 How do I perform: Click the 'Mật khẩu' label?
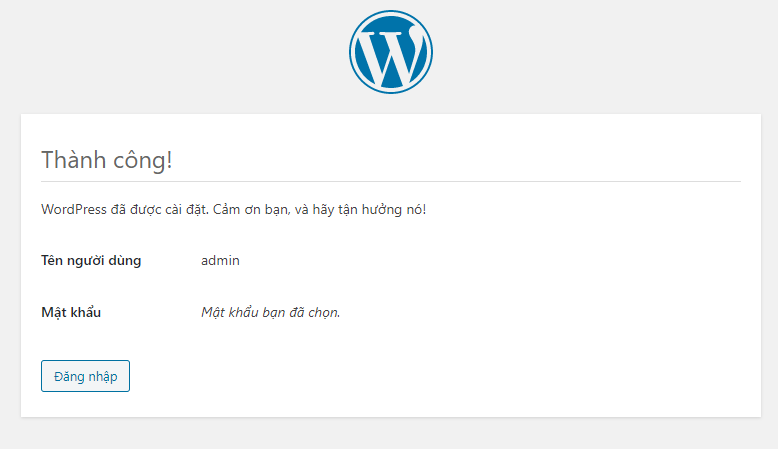coord(71,312)
